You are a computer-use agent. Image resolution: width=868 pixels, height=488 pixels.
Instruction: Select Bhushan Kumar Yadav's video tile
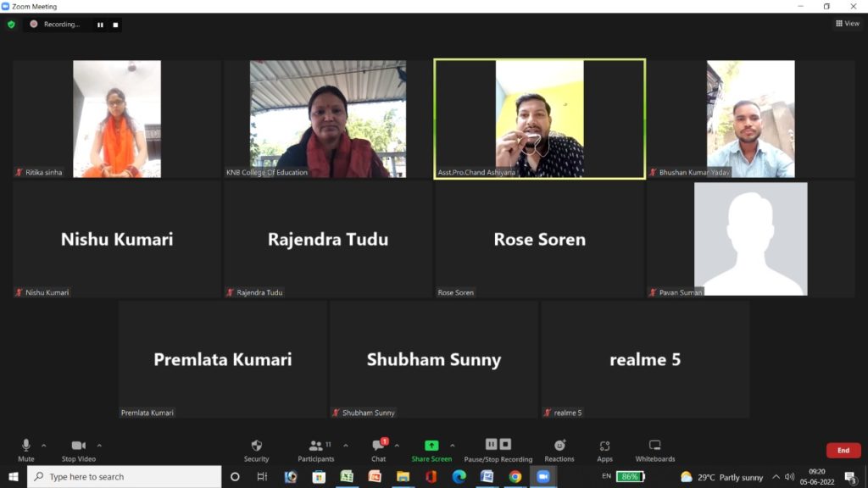click(x=750, y=119)
